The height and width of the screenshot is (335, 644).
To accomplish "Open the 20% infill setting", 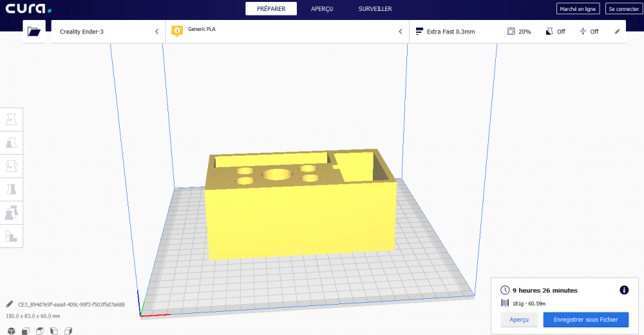I will (519, 31).
